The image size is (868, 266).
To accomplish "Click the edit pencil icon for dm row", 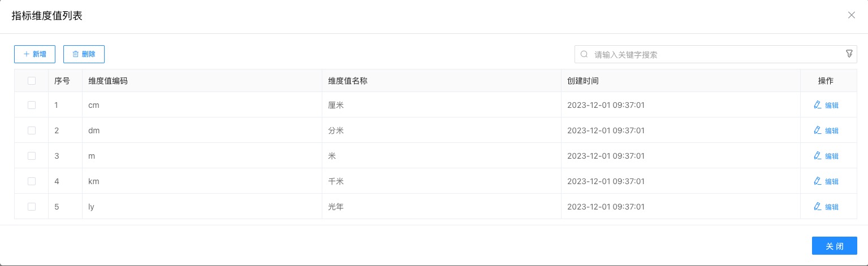I will pos(817,130).
